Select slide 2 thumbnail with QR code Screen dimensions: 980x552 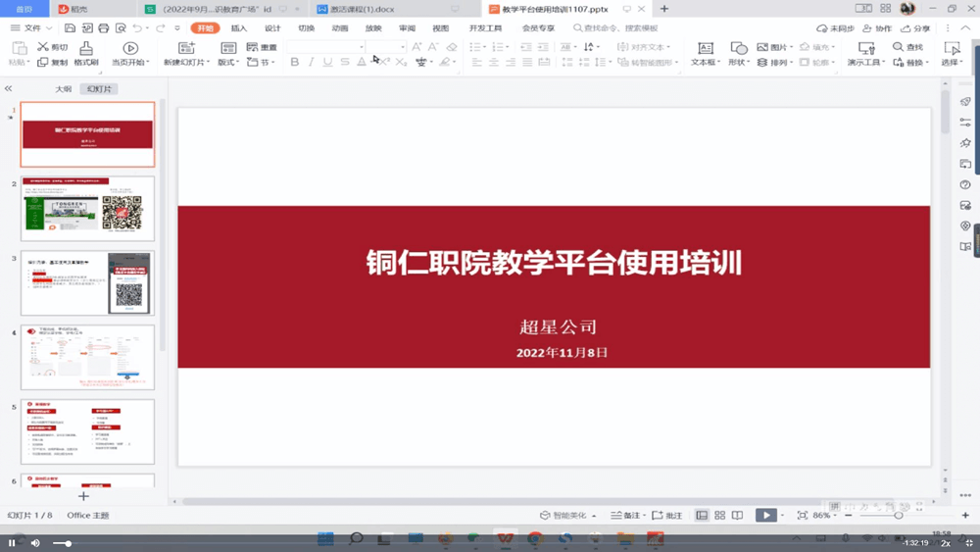click(87, 209)
